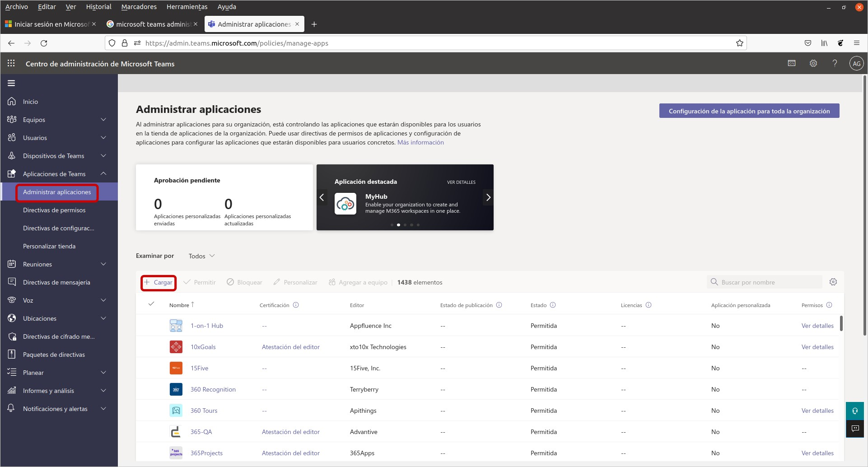
Task: Go to Inicio home icon
Action: pos(12,102)
